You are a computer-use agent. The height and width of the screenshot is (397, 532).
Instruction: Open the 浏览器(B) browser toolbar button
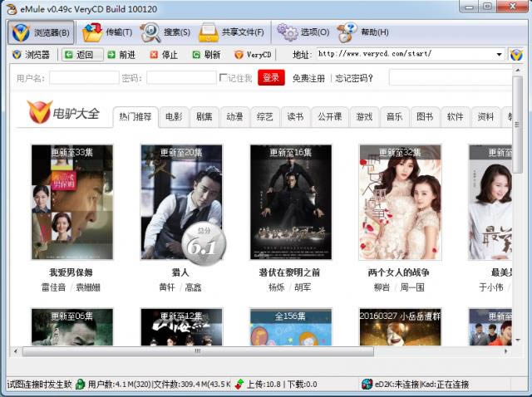[41, 32]
